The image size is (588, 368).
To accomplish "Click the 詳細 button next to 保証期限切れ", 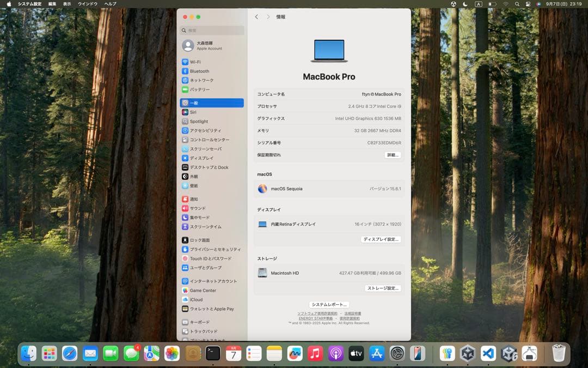I will point(392,155).
